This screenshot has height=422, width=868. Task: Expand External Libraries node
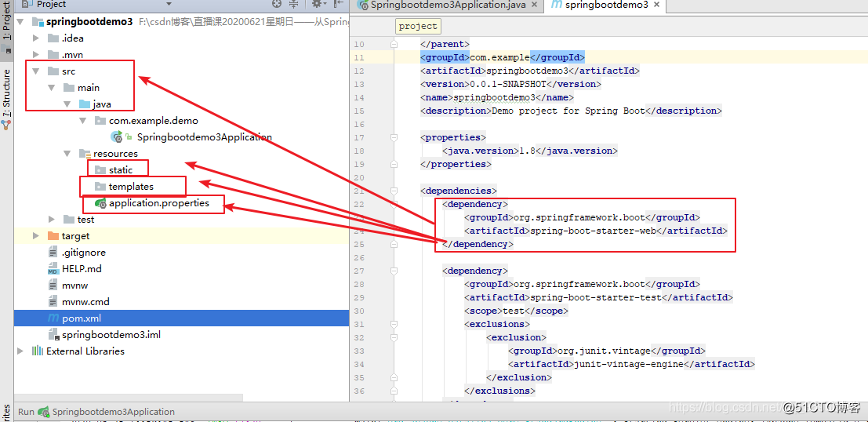click(x=20, y=351)
